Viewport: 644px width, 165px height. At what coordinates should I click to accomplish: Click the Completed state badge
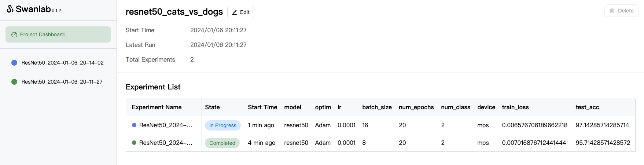[x=222, y=143]
